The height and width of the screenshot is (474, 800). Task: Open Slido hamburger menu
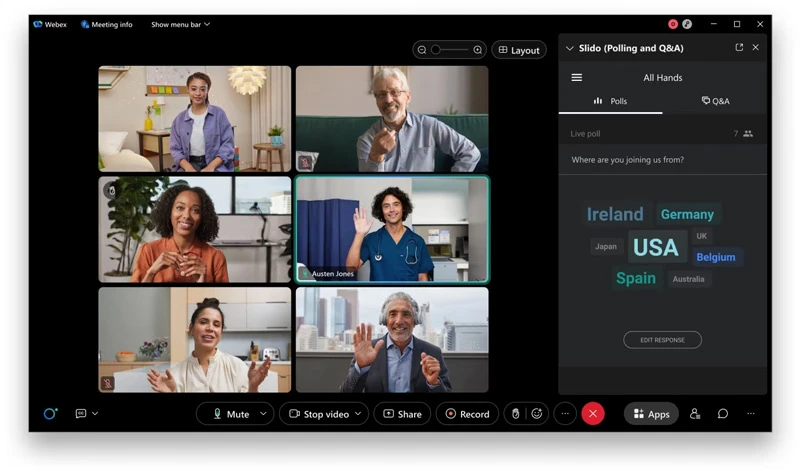577,77
